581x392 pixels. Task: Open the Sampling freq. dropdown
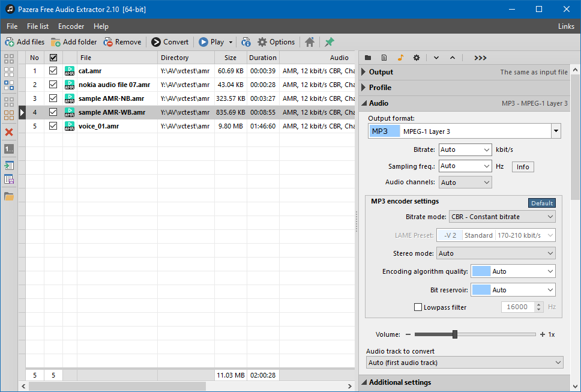465,166
